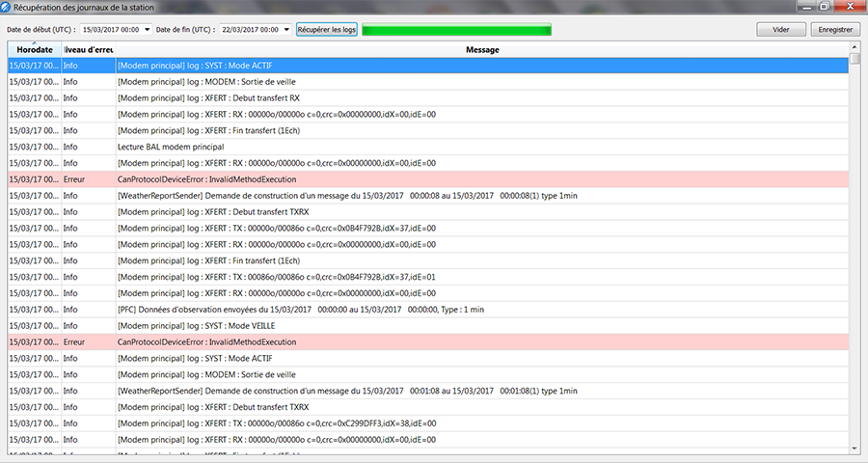868x463 pixels.
Task: Open the end date dropdown calendar
Action: point(286,30)
